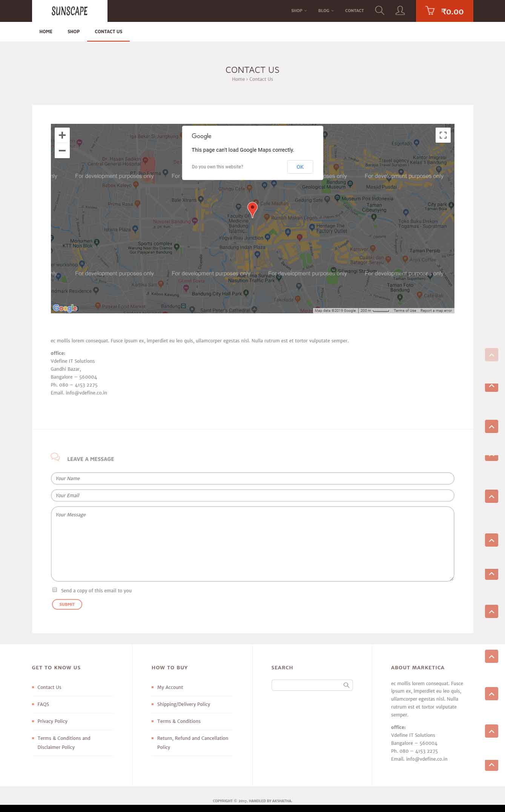Click the Your Message text area
This screenshot has width=505, height=812.
(x=252, y=544)
